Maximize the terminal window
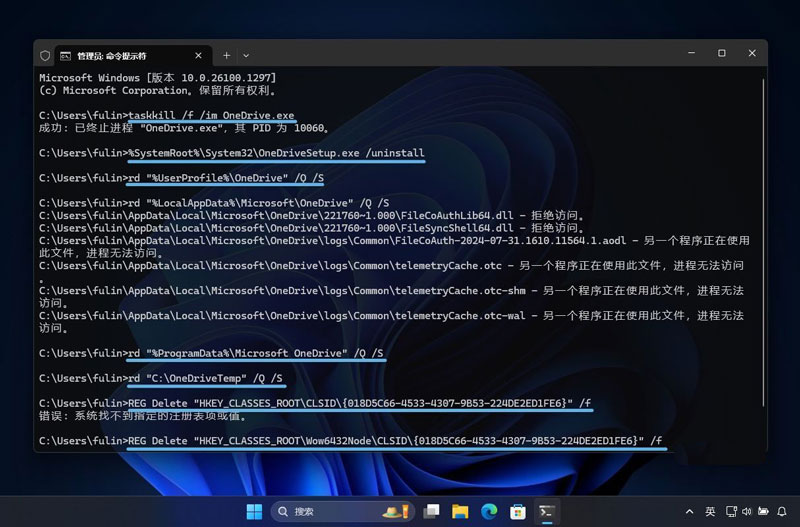 721,54
